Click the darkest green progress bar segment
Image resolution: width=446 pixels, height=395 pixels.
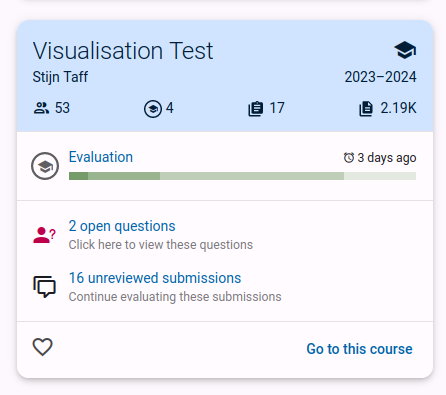78,176
